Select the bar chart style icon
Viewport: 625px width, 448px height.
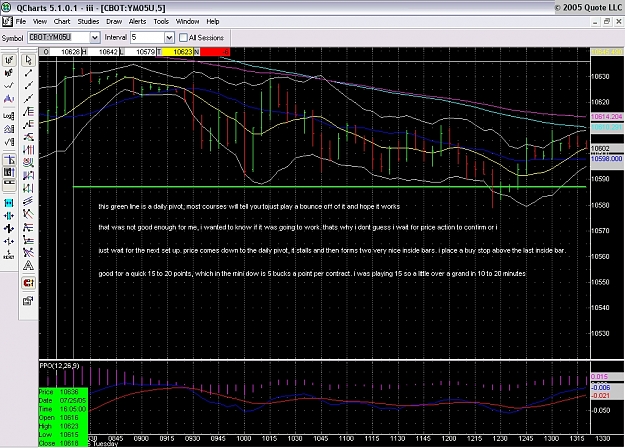(x=9, y=61)
